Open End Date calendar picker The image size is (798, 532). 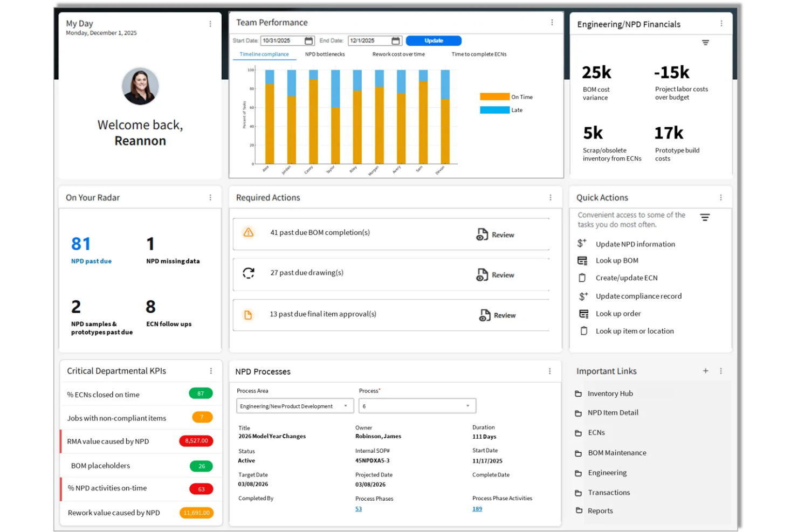pos(396,41)
